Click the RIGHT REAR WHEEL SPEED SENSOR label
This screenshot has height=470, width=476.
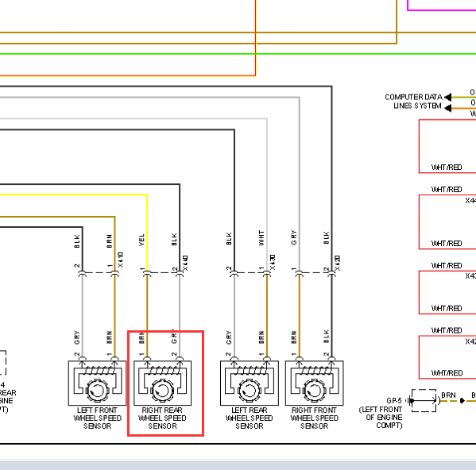tap(162, 418)
